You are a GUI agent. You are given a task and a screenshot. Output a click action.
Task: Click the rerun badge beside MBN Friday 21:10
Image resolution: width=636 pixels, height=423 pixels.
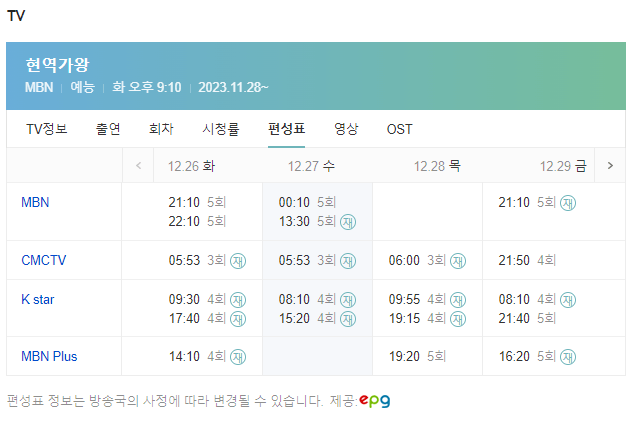[568, 203]
